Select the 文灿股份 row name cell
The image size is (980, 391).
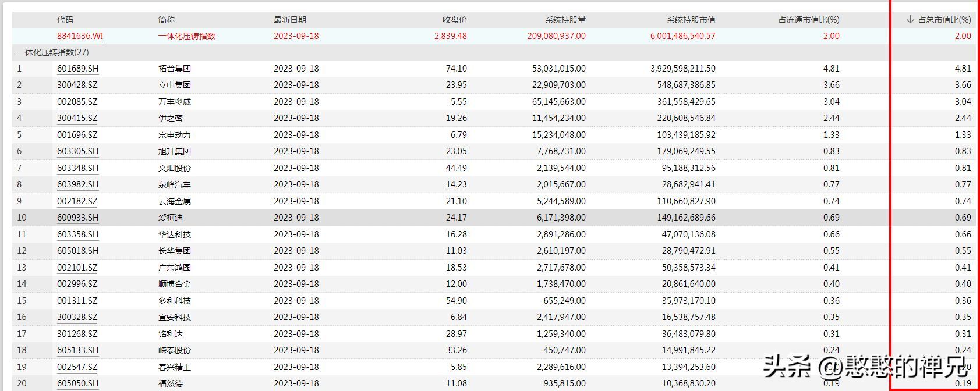tap(174, 168)
